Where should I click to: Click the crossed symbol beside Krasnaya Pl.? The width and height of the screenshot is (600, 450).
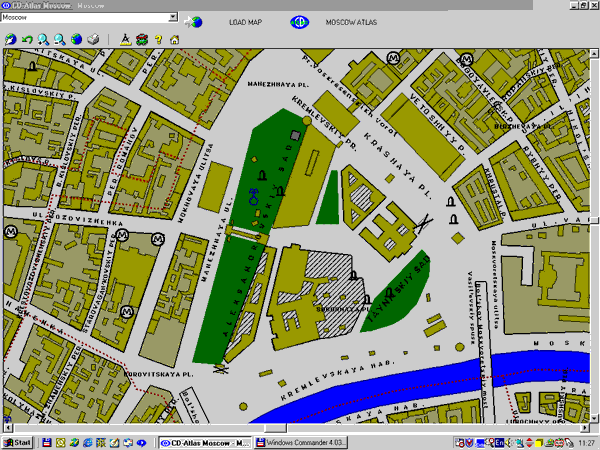(x=424, y=224)
